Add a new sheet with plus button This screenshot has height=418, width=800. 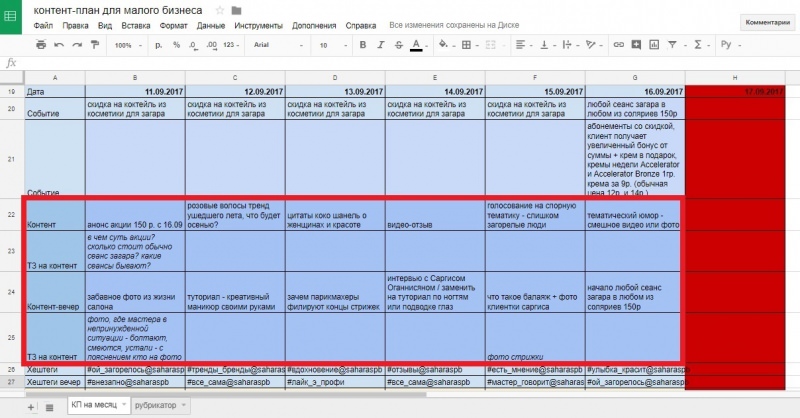[31, 407]
